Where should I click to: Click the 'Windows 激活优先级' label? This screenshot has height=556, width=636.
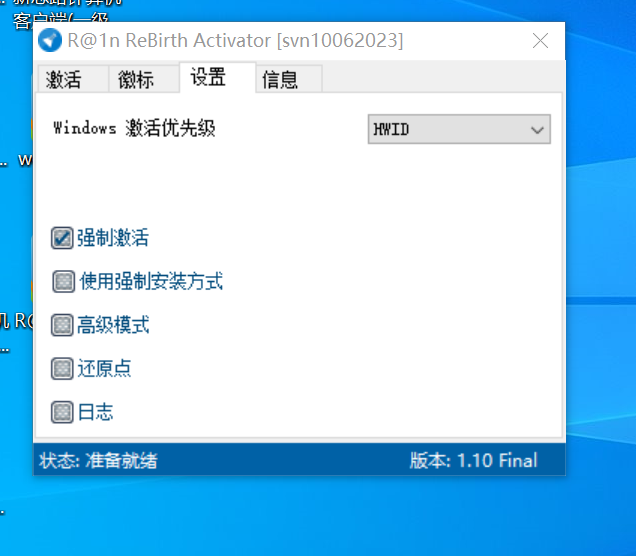coord(134,128)
